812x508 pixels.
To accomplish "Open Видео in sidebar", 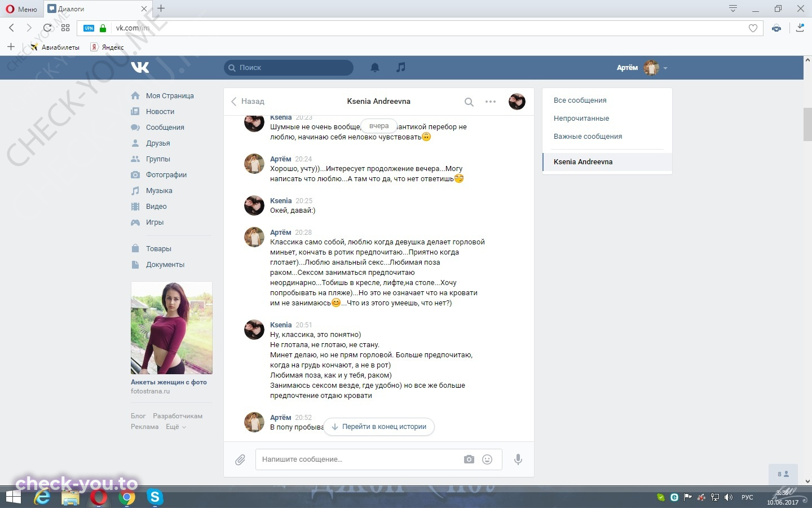I will (x=156, y=207).
